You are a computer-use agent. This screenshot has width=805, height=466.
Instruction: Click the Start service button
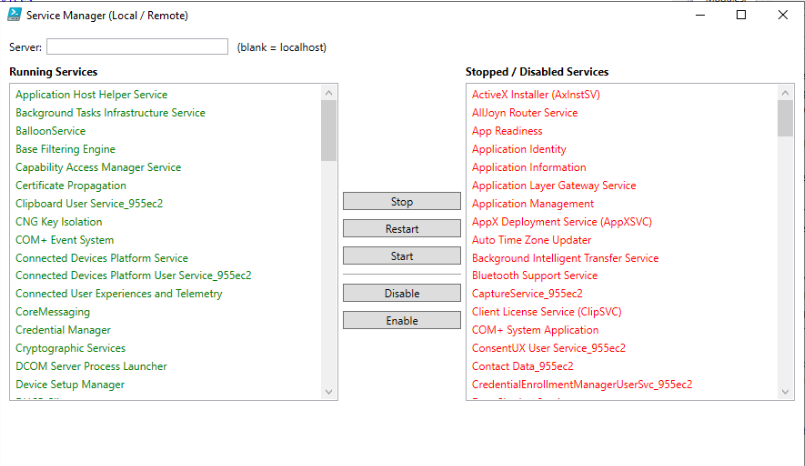click(401, 256)
